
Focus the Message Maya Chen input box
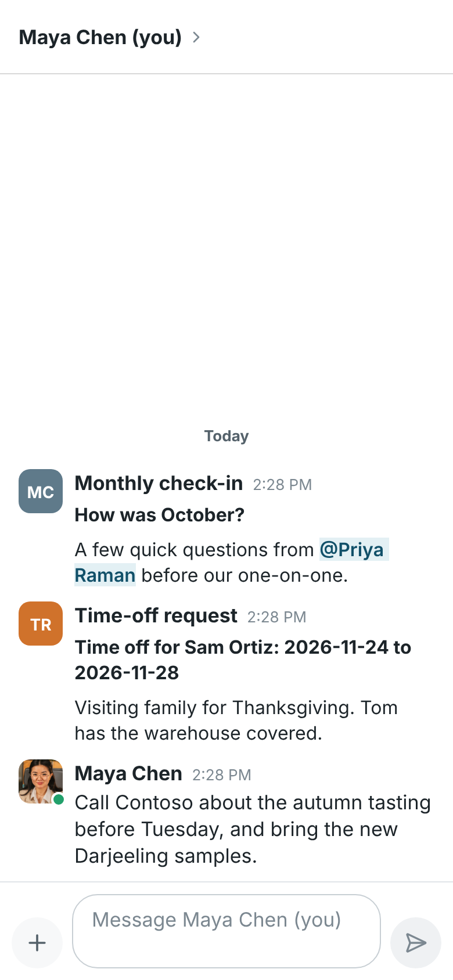(227, 931)
